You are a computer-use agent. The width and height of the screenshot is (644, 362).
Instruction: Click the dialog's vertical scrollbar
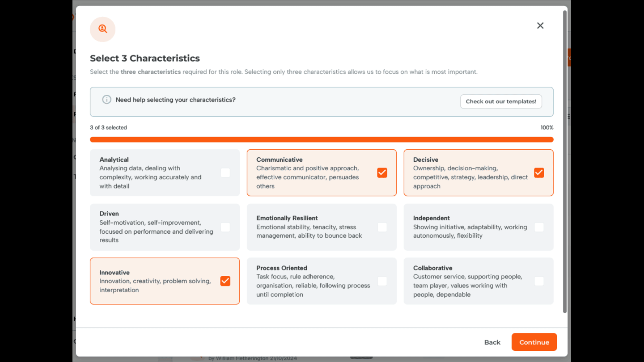[x=565, y=161]
